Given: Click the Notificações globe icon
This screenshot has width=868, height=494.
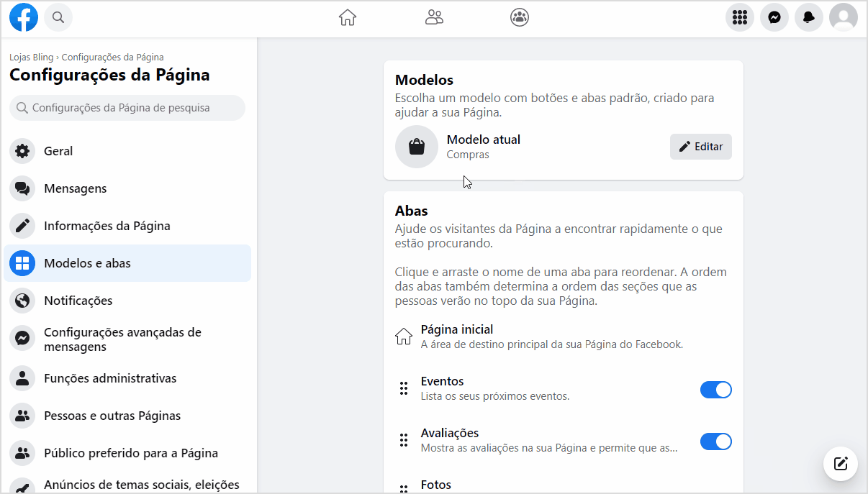Looking at the screenshot, I should tap(22, 301).
